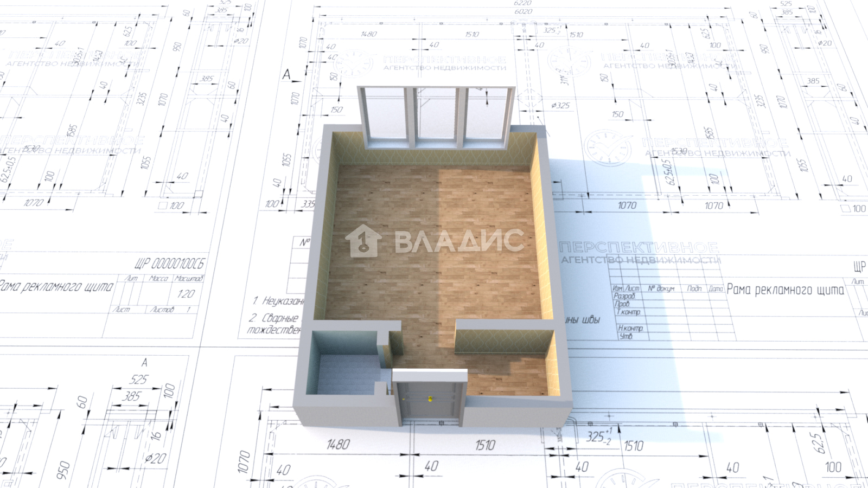The image size is (868, 488).
Task: Click the '6020' dimension label
Action: pos(523,11)
